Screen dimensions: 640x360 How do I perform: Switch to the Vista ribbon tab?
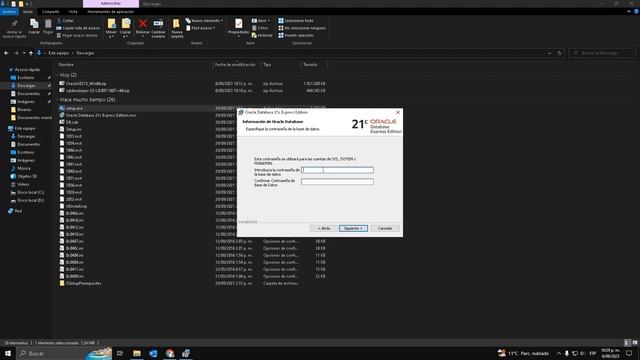click(x=73, y=12)
